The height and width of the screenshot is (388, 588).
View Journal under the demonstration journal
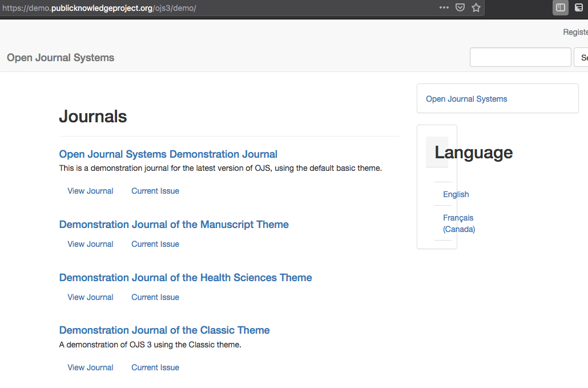coord(90,190)
